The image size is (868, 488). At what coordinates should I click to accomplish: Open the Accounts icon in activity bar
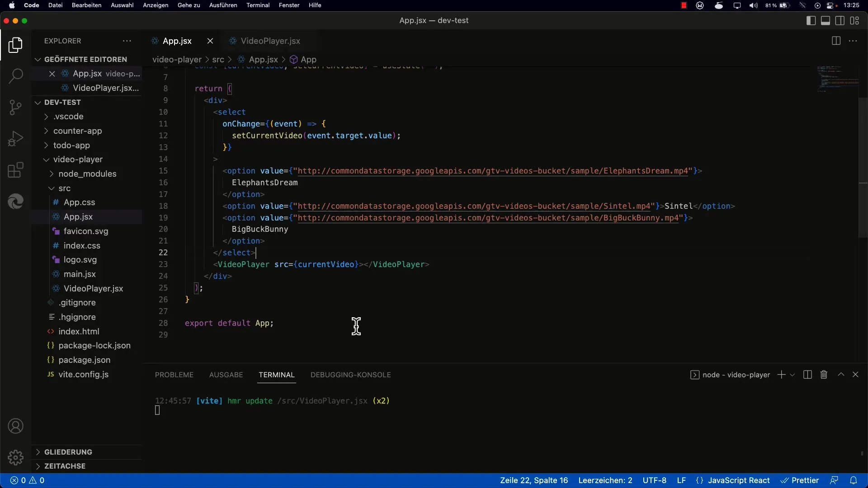pos(15,426)
